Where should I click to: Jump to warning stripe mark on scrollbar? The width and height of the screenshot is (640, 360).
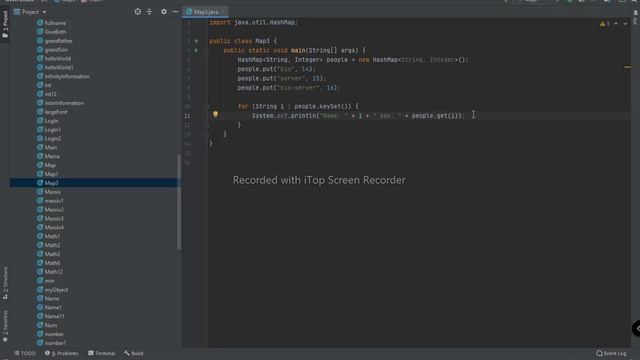pos(627,67)
